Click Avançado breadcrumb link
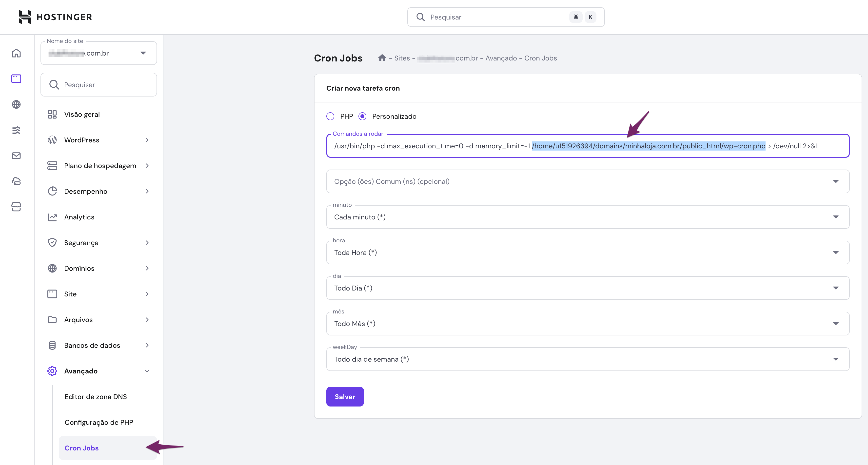This screenshot has height=465, width=868. coord(501,58)
